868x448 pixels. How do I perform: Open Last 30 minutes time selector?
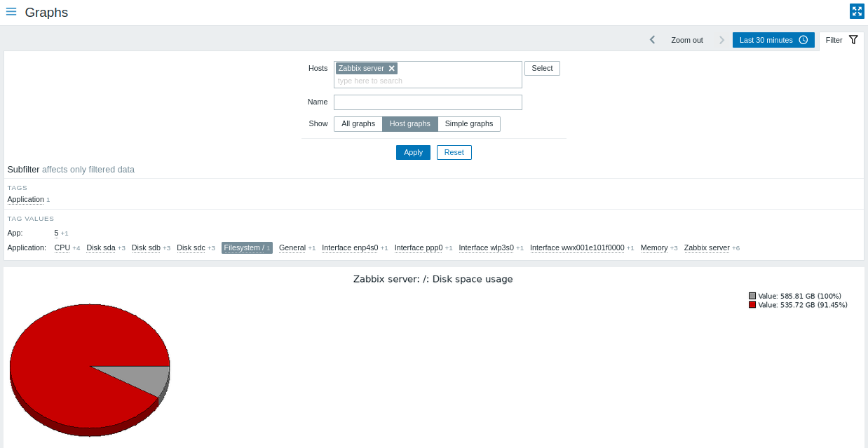[x=773, y=40]
